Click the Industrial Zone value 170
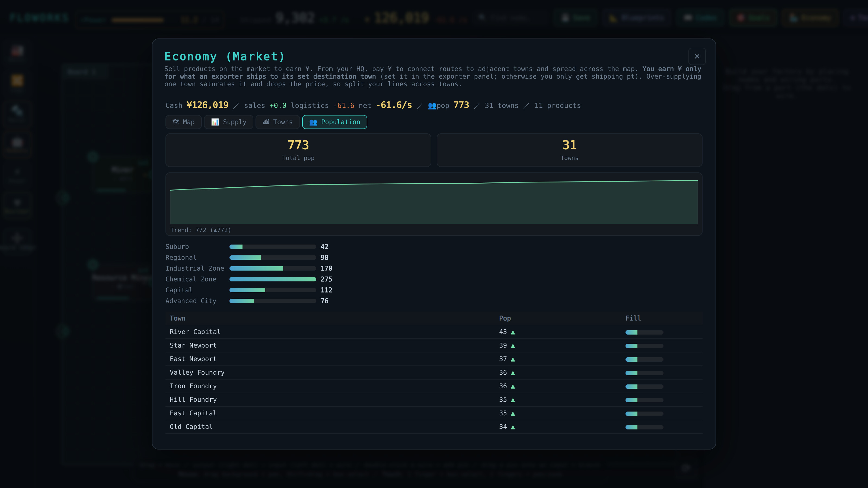 (x=326, y=268)
